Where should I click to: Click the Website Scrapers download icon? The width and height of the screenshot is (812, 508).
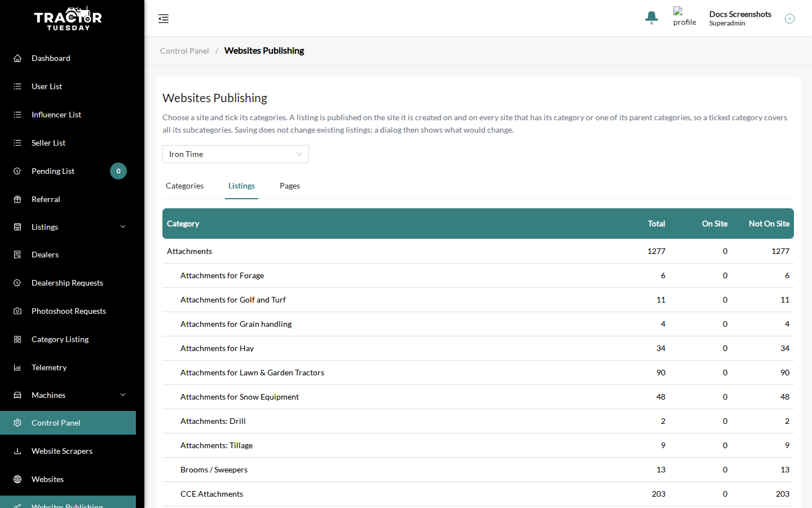pyautogui.click(x=17, y=451)
